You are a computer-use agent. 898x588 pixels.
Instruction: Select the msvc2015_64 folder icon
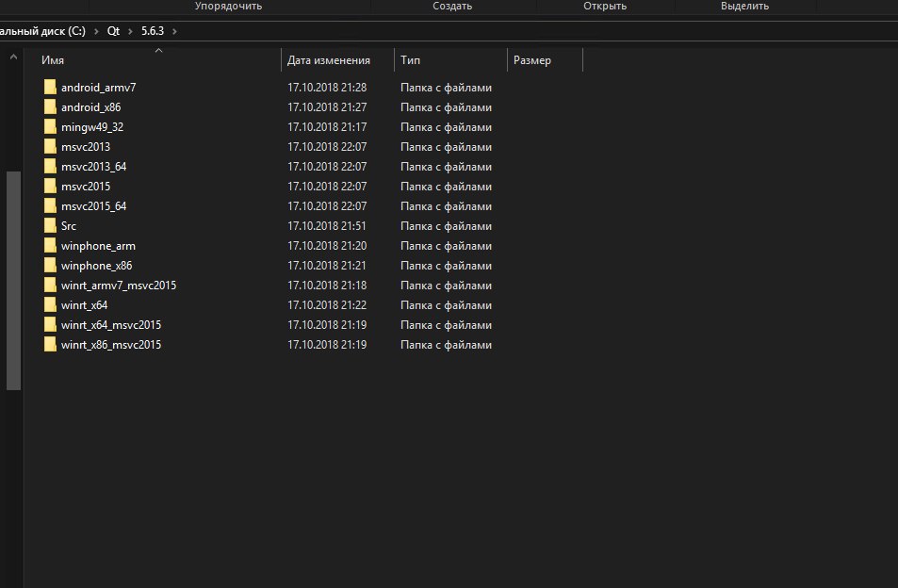pyautogui.click(x=50, y=205)
